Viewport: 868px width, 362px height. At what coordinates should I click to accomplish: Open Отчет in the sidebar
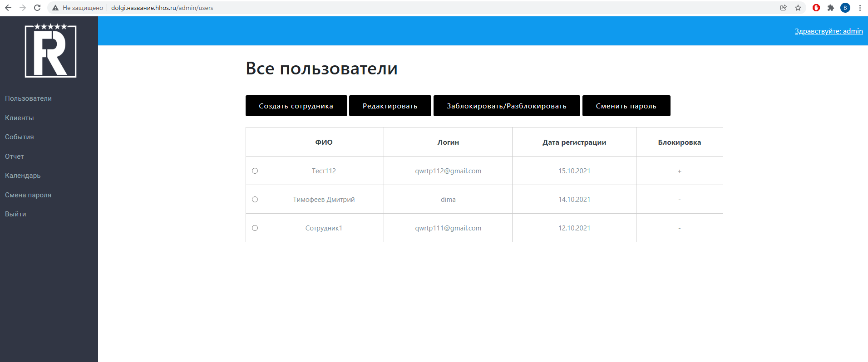(15, 157)
